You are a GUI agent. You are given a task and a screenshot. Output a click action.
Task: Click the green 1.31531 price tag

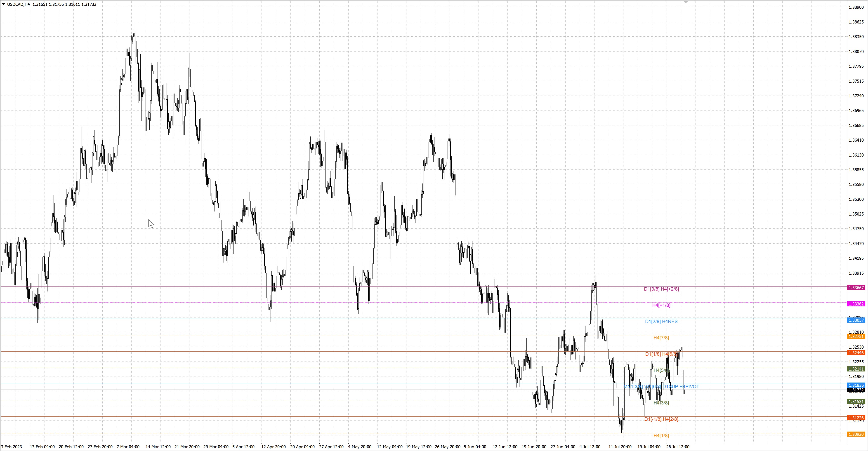856,402
